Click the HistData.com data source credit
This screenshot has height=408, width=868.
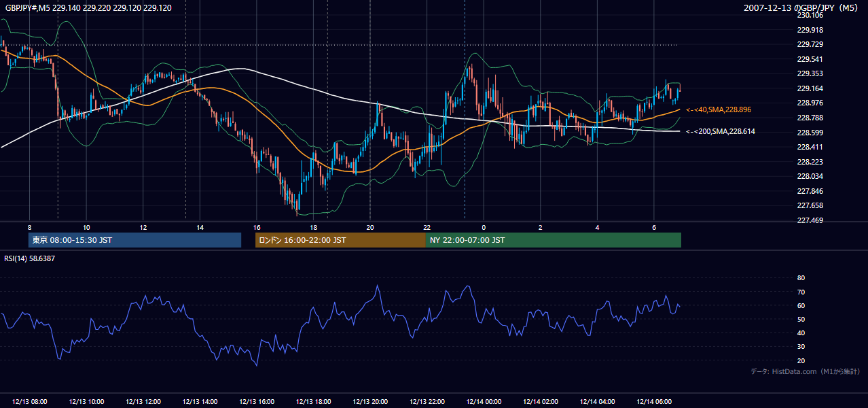[x=805, y=371]
